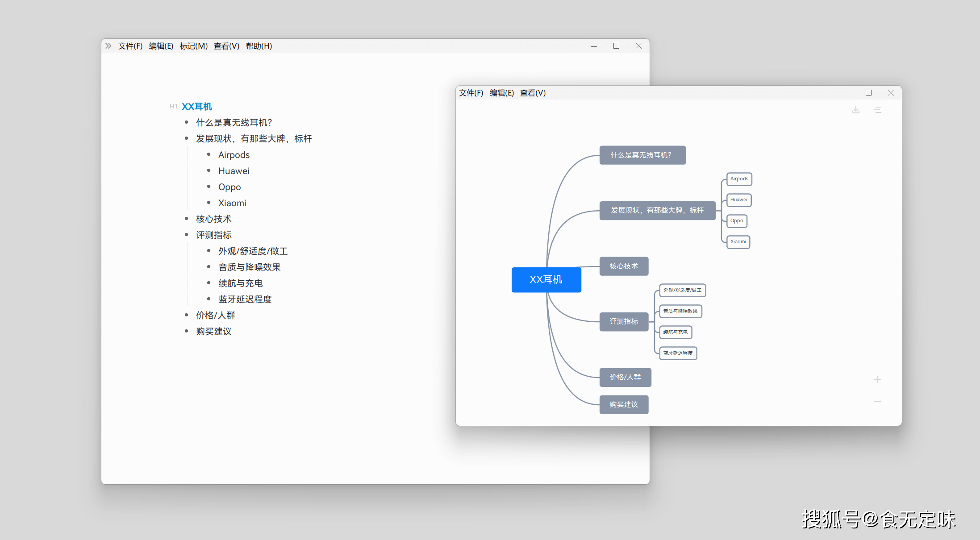Click outline item 发展现状，有那些大牌，标杆
This screenshot has height=540, width=980.
click(x=254, y=139)
